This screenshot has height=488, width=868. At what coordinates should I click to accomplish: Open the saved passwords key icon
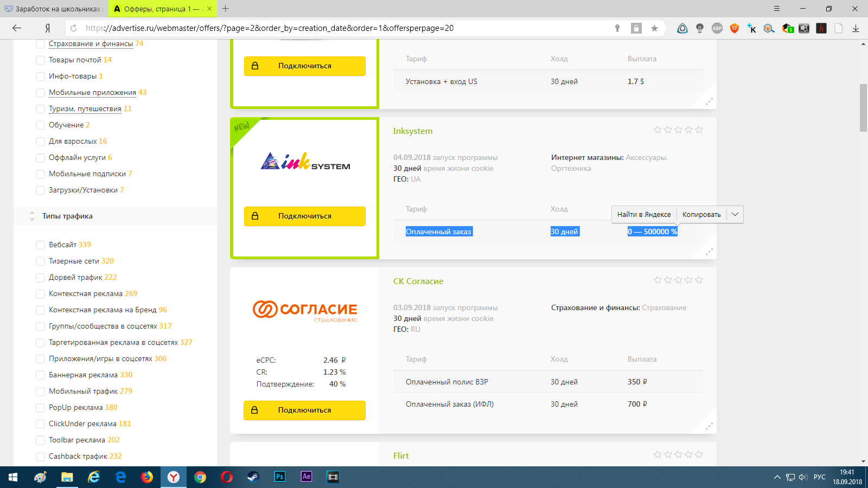pyautogui.click(x=617, y=28)
